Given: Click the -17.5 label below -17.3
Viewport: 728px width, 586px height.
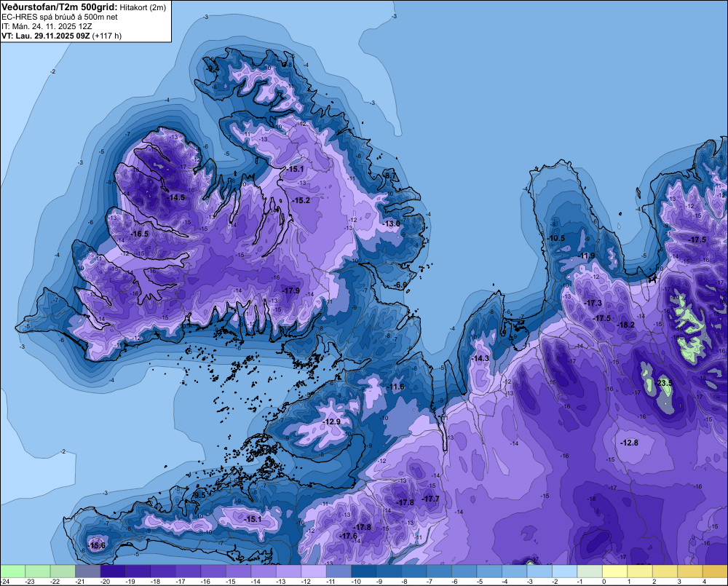Looking at the screenshot, I should pos(602,318).
